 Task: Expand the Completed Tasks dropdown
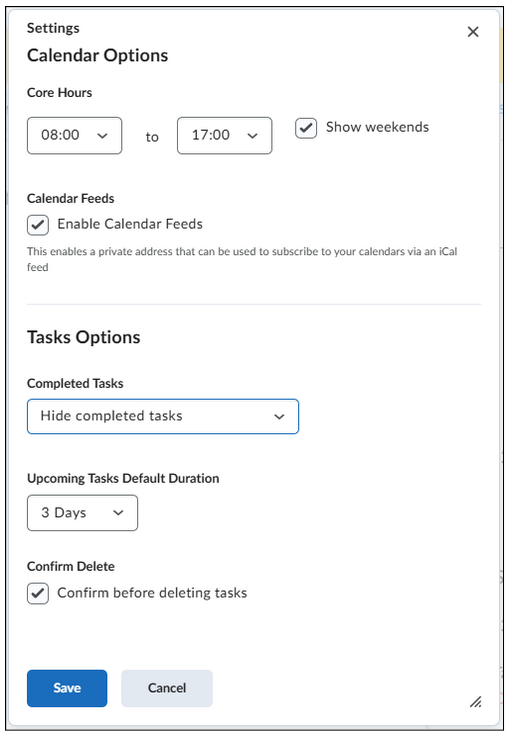coord(163,416)
